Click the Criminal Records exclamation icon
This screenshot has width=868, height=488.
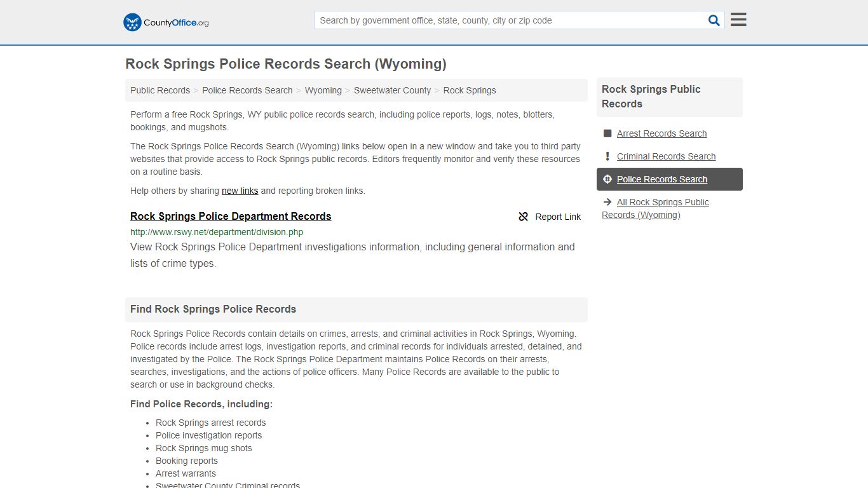point(607,156)
